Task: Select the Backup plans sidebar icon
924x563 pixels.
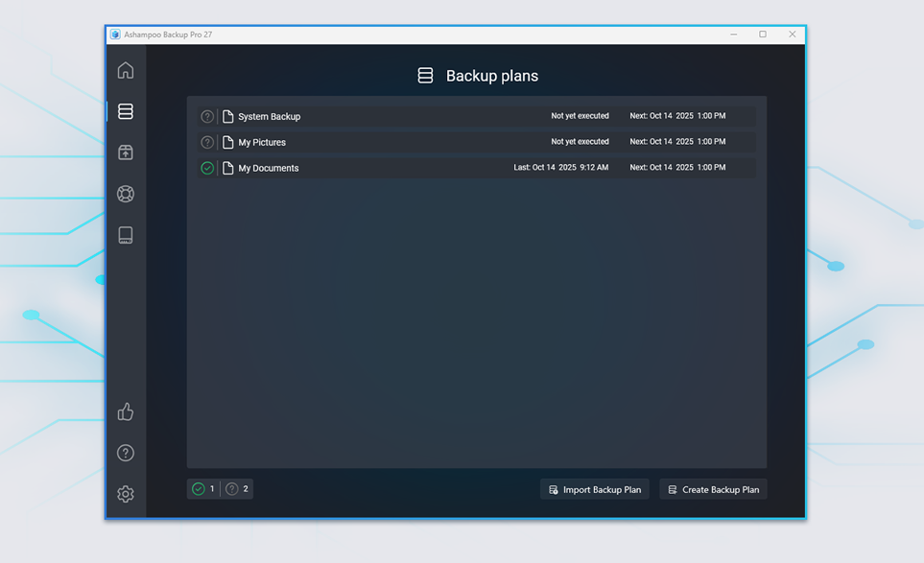Action: [126, 112]
